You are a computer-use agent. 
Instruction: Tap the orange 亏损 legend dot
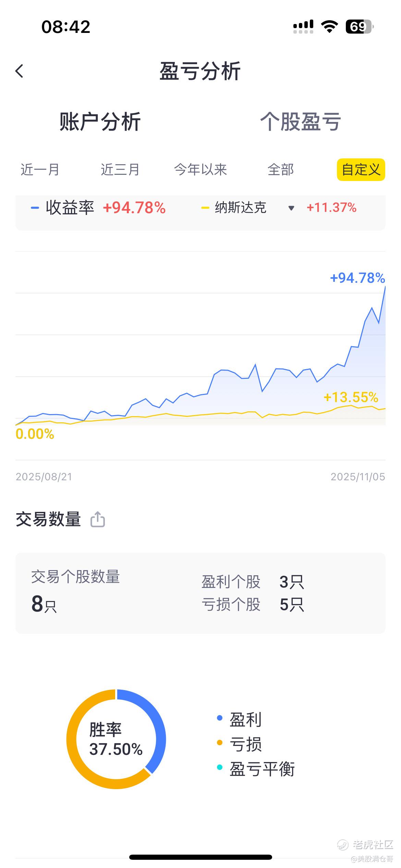click(220, 743)
